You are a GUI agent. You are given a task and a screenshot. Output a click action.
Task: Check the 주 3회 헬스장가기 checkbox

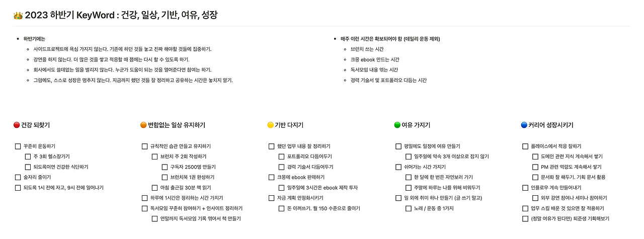[x=28, y=156]
